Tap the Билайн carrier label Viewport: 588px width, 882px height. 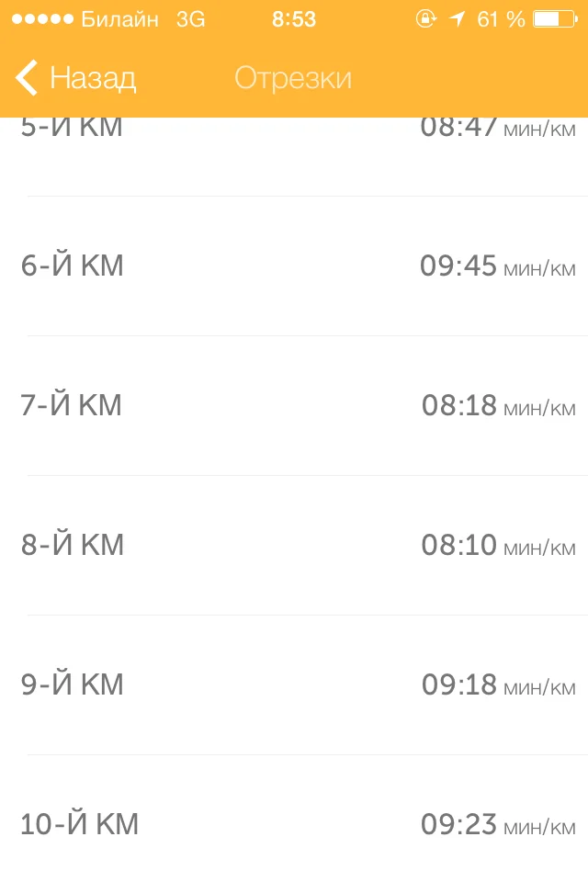(x=119, y=18)
